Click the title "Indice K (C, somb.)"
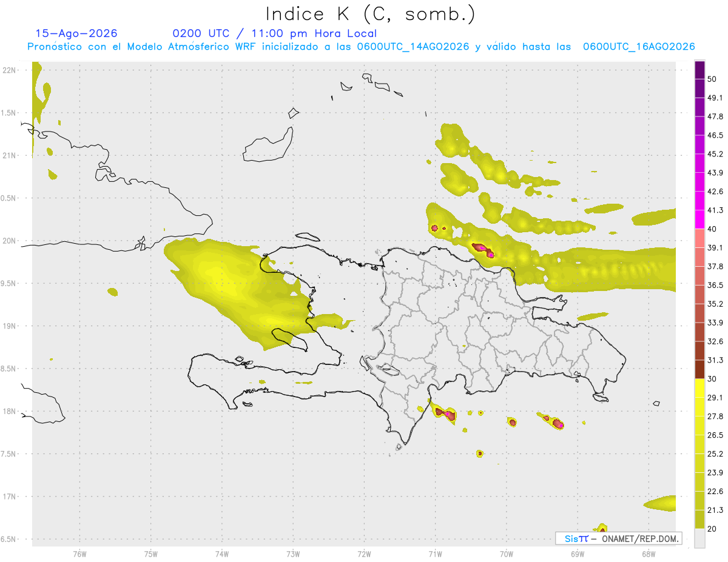Viewport: 728px width, 562px height. coord(370,14)
